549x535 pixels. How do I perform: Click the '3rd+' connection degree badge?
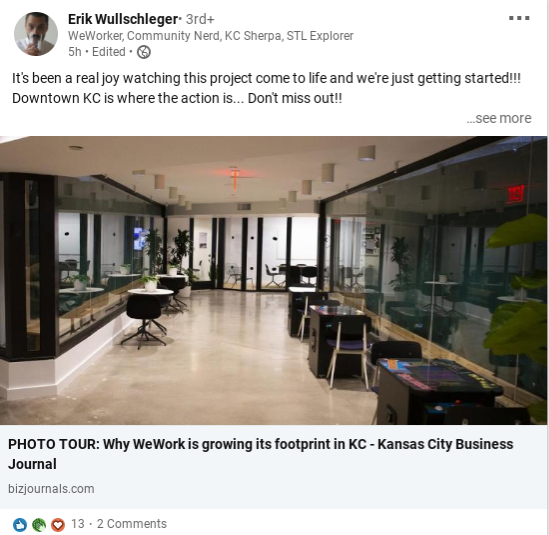(x=200, y=19)
